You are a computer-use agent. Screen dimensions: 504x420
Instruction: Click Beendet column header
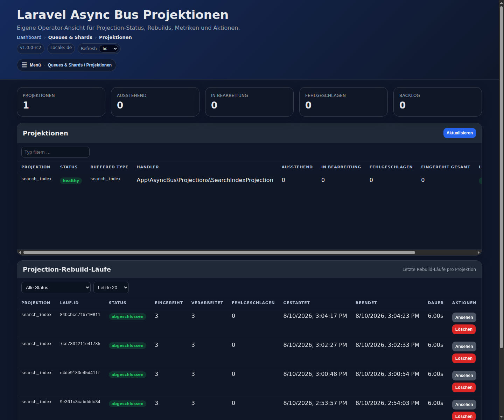pos(366,303)
